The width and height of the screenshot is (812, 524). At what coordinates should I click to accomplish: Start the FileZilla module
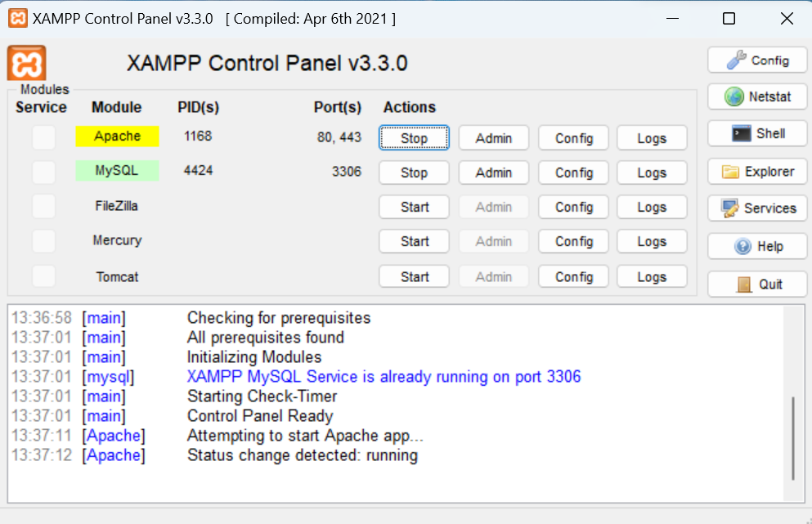coord(414,207)
